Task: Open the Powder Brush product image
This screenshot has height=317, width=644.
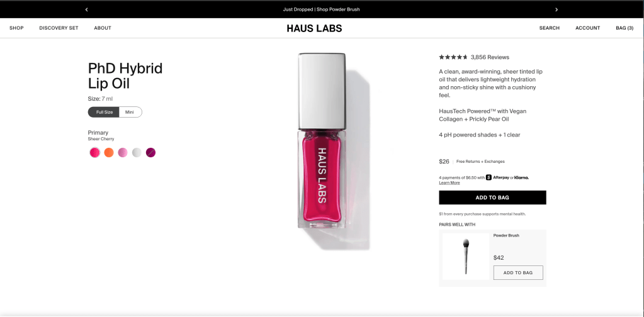Action: click(x=466, y=257)
